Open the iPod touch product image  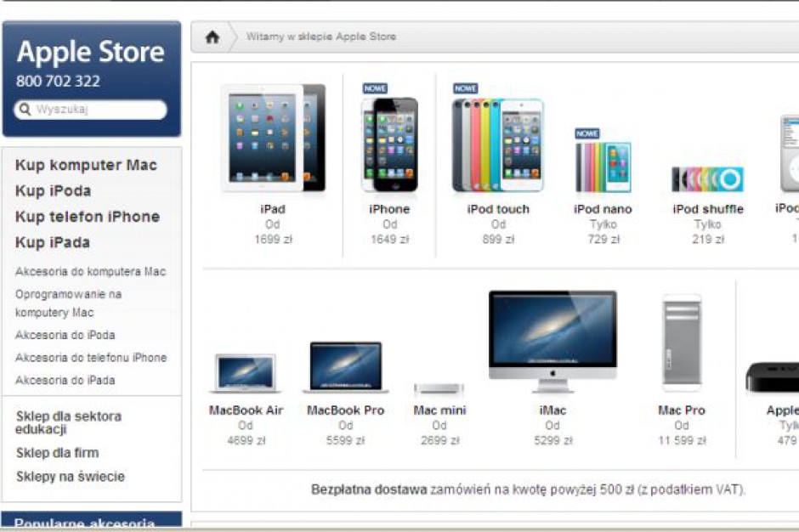498,145
